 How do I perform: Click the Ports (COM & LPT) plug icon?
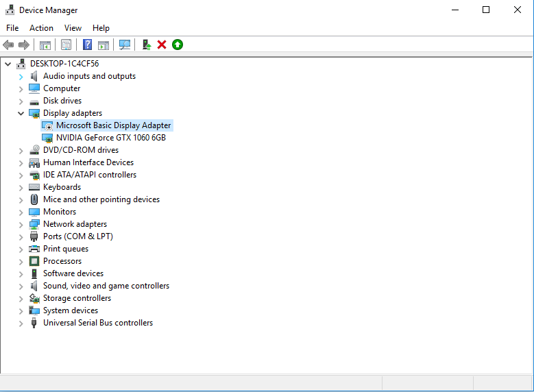pos(34,236)
